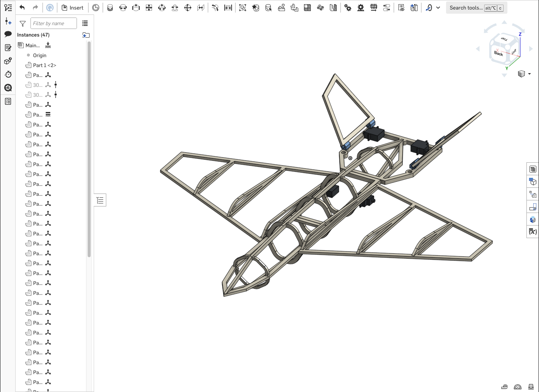Click the Filter by name field
Screen dimensions: 539x392
coord(54,23)
